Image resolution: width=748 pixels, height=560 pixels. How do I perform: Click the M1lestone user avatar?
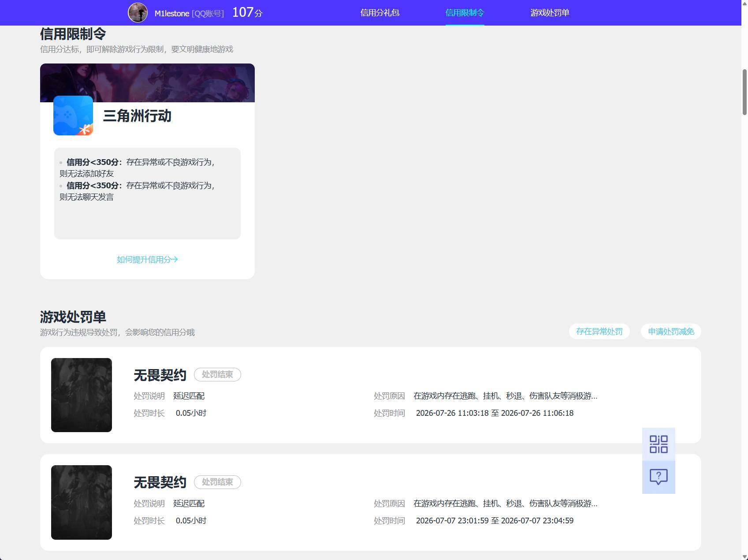(x=138, y=13)
